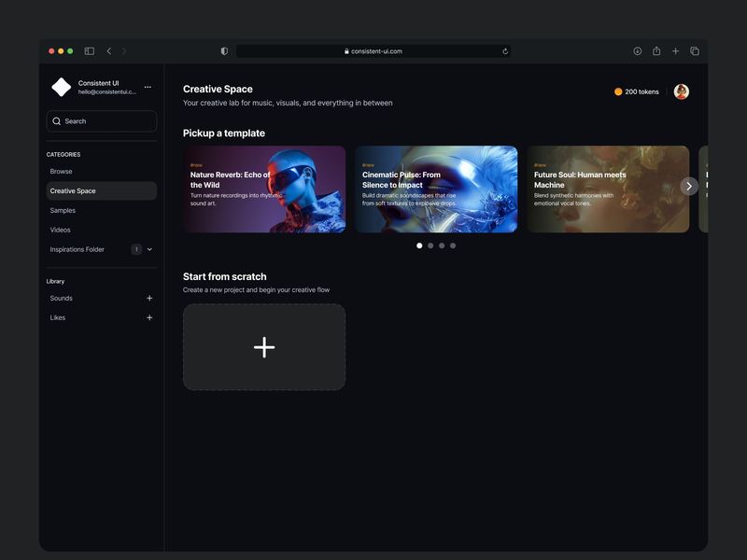Click the plus icon next to Likes
The width and height of the screenshot is (747, 560).
[x=150, y=317]
